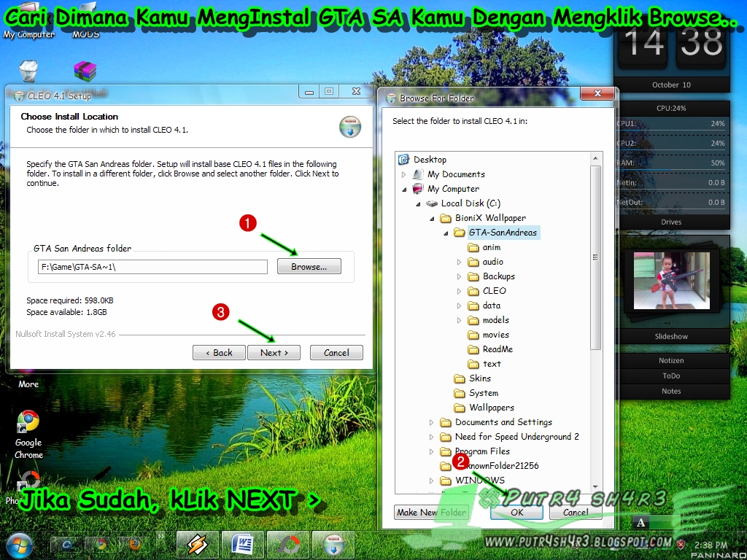Click Drives label in system gadget
747x560 pixels.
(671, 222)
